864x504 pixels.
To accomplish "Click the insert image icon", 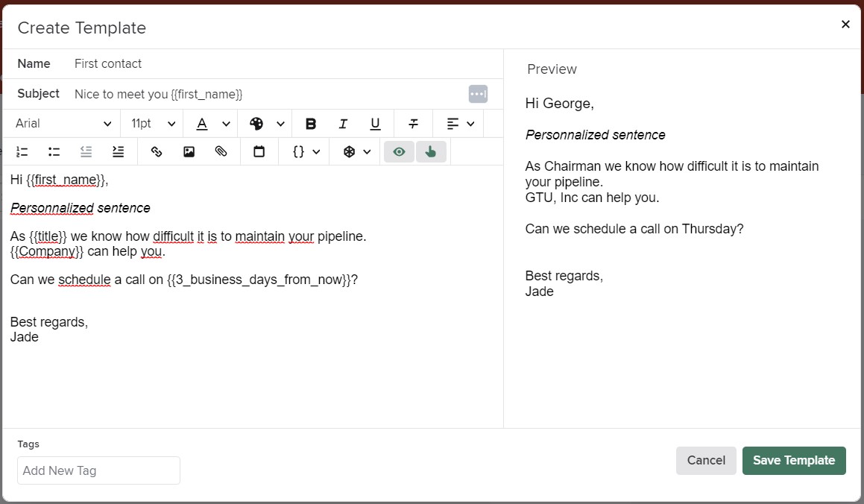I will pos(189,151).
